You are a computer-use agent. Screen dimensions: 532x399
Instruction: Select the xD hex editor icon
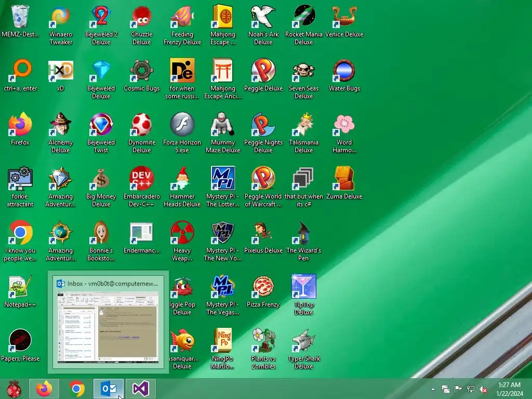[60, 70]
